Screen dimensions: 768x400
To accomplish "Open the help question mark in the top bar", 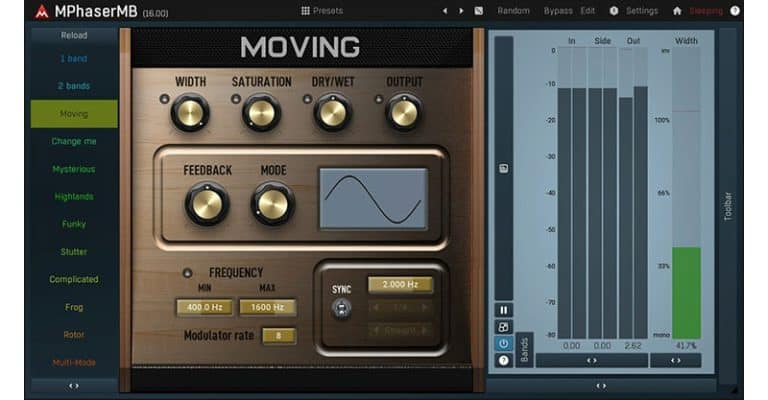I will 735,11.
